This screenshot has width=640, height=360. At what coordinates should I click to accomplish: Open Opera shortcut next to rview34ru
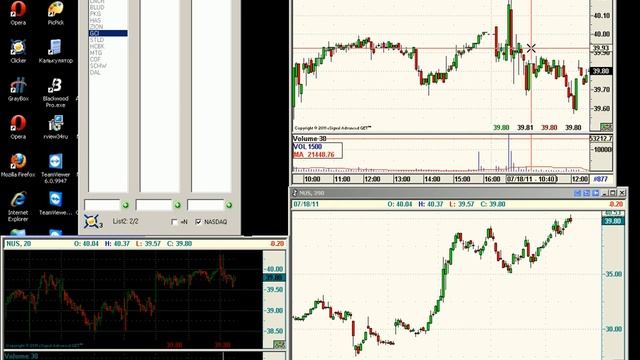point(18,127)
